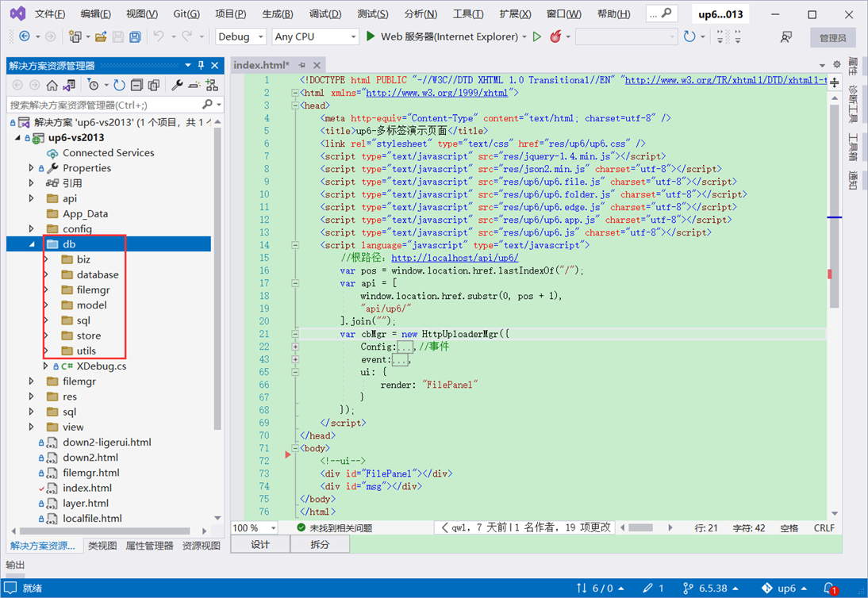
Task: Open notifications bell in status bar
Action: pyautogui.click(x=829, y=588)
